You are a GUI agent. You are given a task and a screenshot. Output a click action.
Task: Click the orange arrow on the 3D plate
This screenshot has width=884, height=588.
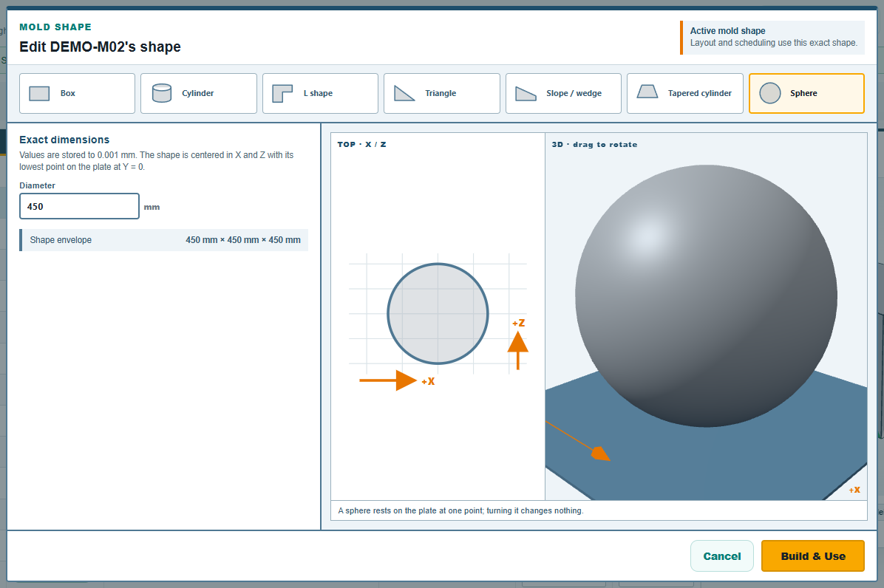(x=602, y=454)
